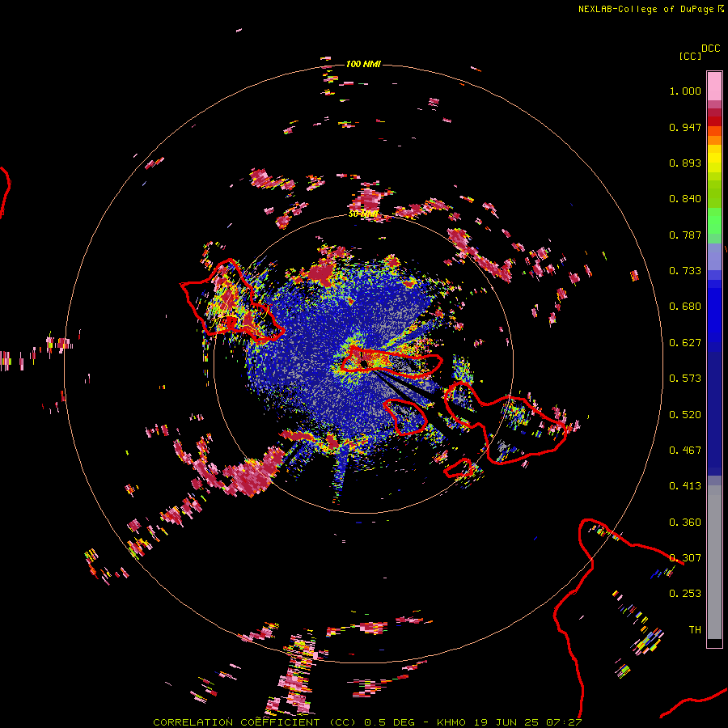Viewport: 728px width, 728px height.
Task: Click the 19 JUN 25 date text
Action: point(506,722)
